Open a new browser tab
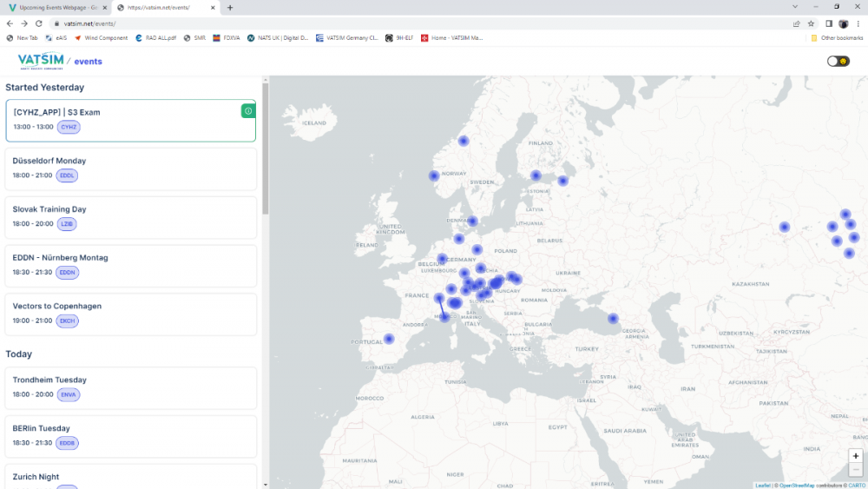Screen dimensions: 868x489 point(230,7)
